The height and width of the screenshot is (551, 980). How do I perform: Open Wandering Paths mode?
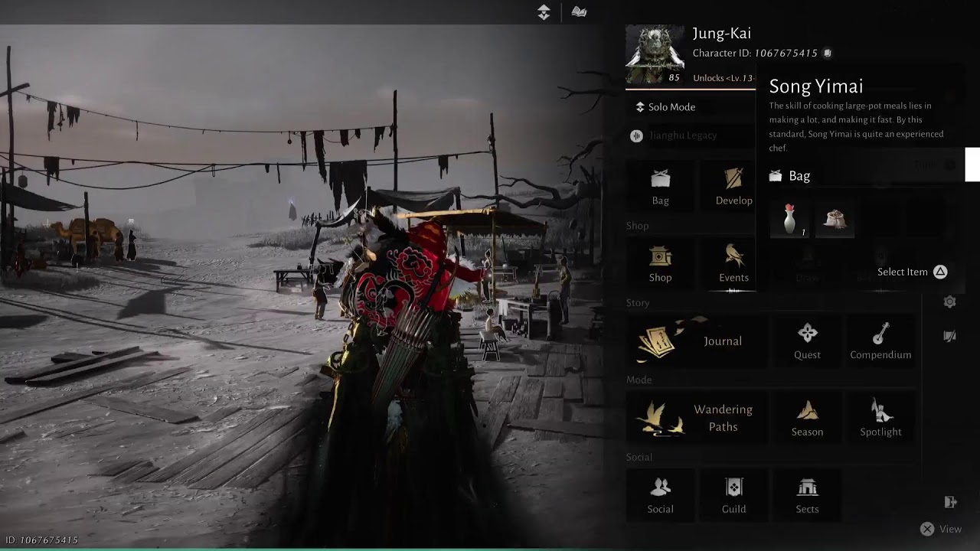tap(697, 419)
